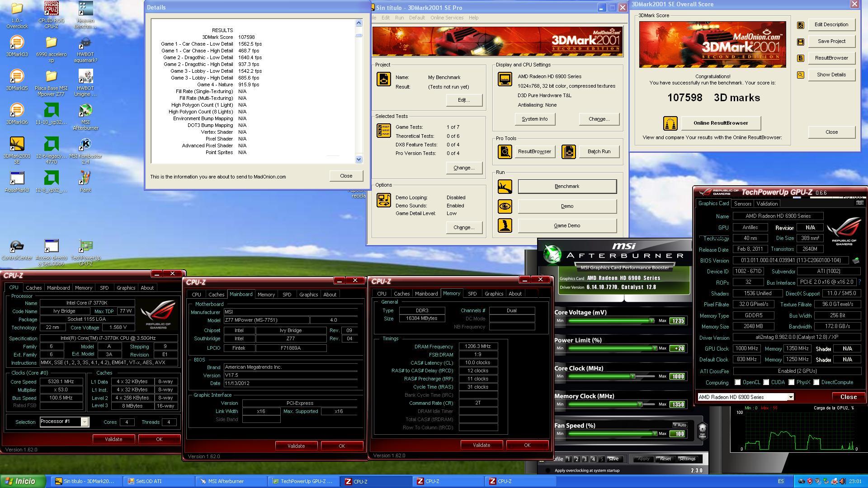Click the Demo eye icon
The width and height of the screenshot is (868, 488).
[505, 206]
